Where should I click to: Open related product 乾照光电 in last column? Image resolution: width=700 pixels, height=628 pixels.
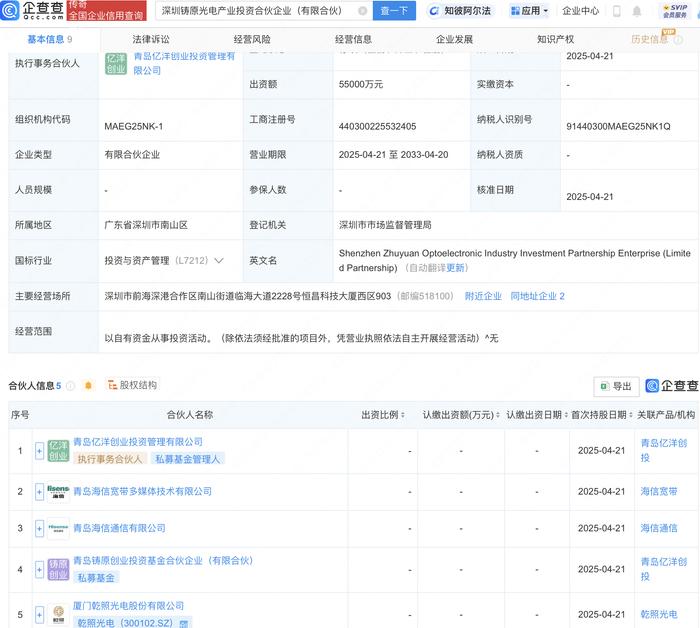click(659, 614)
